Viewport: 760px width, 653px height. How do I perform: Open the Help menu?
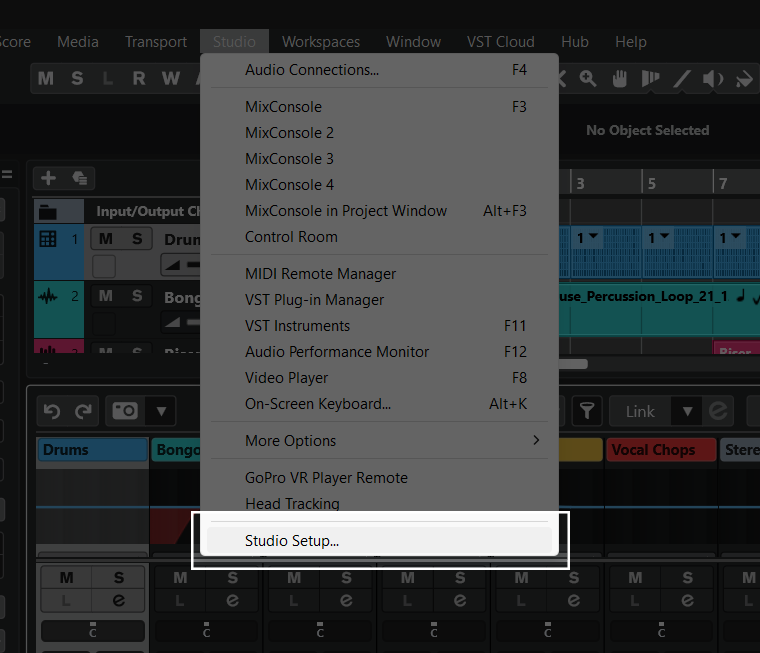click(630, 42)
